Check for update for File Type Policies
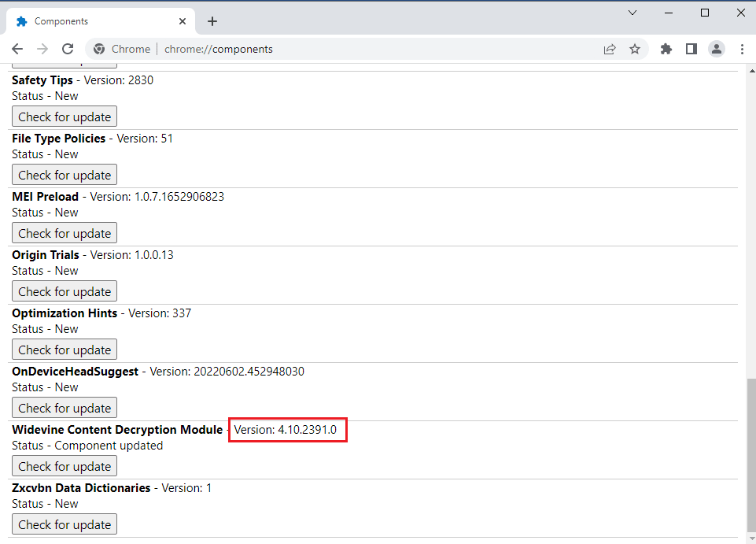756x544 pixels. coord(65,175)
